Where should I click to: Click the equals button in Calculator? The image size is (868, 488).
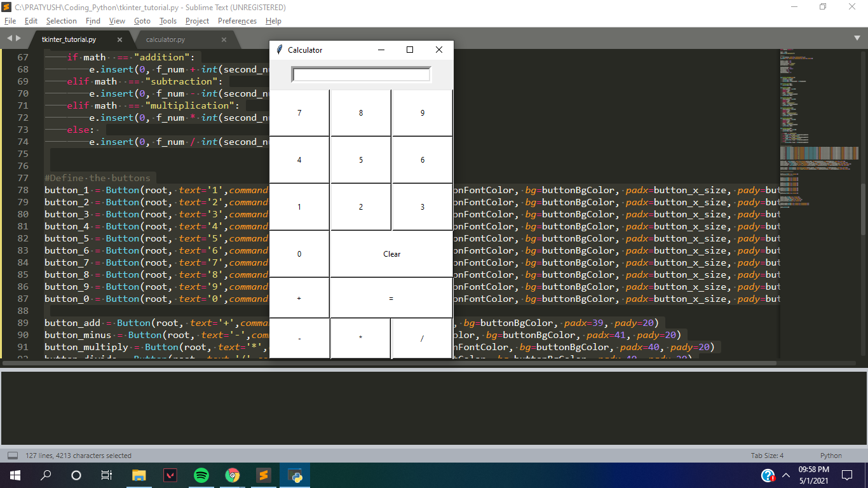[391, 298]
